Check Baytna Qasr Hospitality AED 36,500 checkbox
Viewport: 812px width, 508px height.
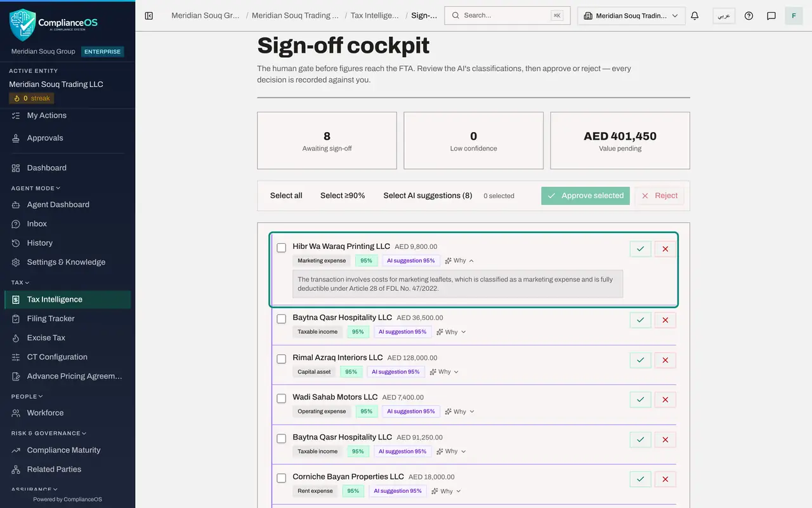(x=282, y=319)
